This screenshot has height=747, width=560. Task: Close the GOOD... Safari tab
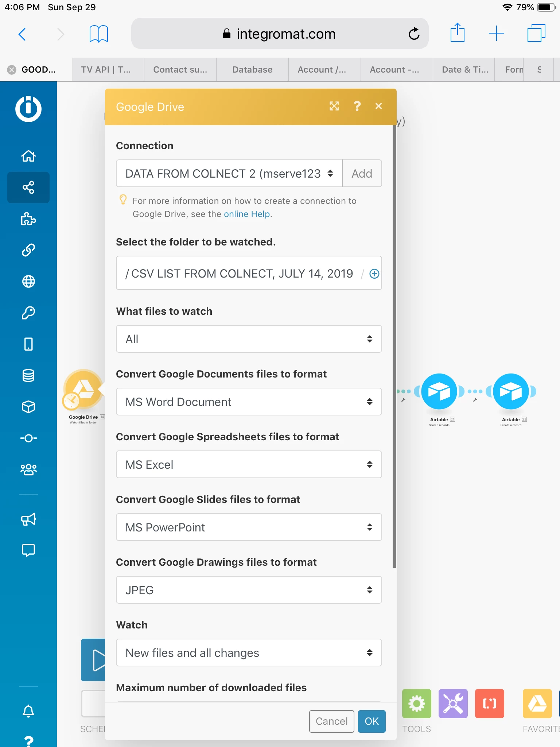pyautogui.click(x=12, y=70)
